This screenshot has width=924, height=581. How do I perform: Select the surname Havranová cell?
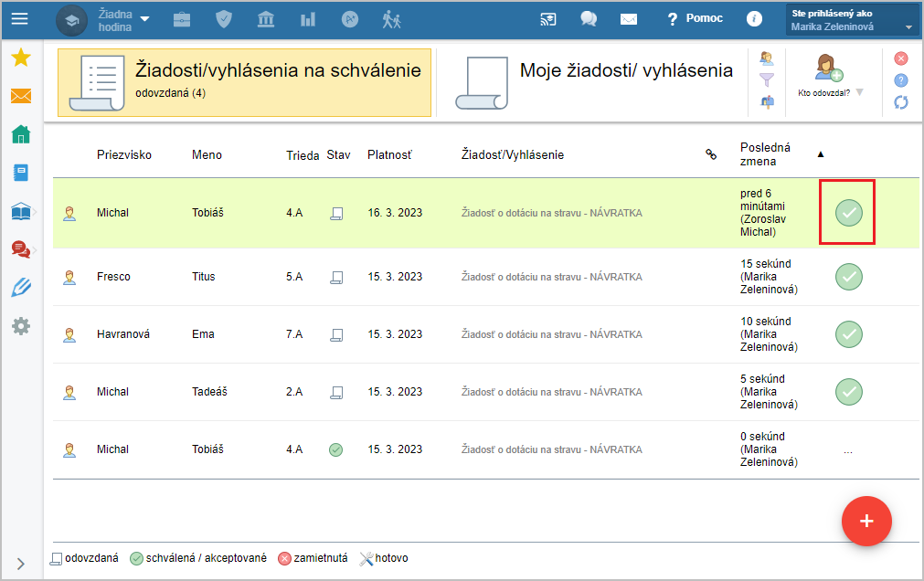click(x=123, y=334)
